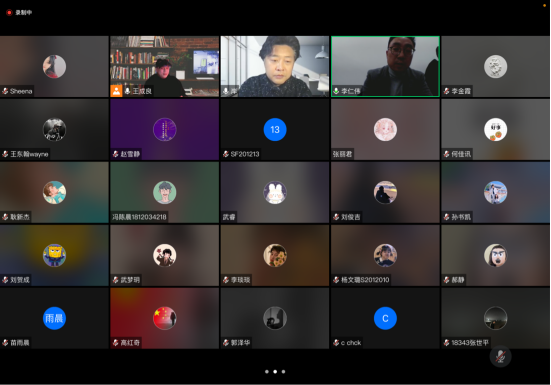
Task: Click the blue C avatar of c chck
Action: (x=385, y=318)
